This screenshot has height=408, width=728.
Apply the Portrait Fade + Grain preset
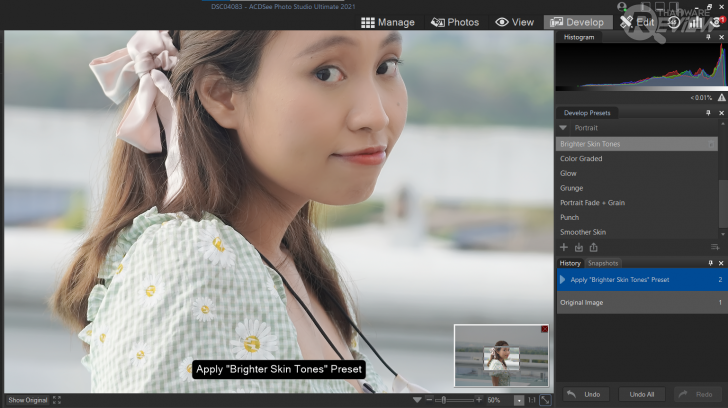(x=637, y=202)
